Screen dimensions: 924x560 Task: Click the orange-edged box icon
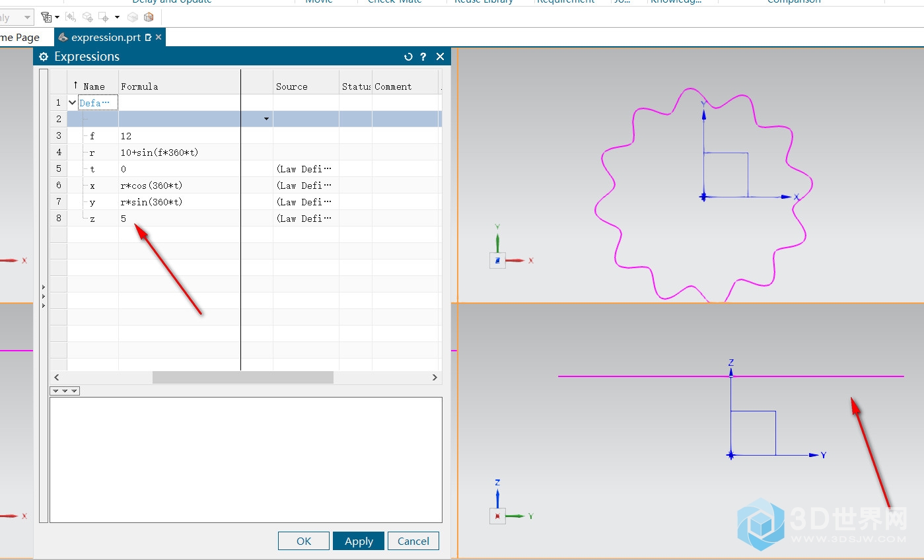click(x=149, y=17)
